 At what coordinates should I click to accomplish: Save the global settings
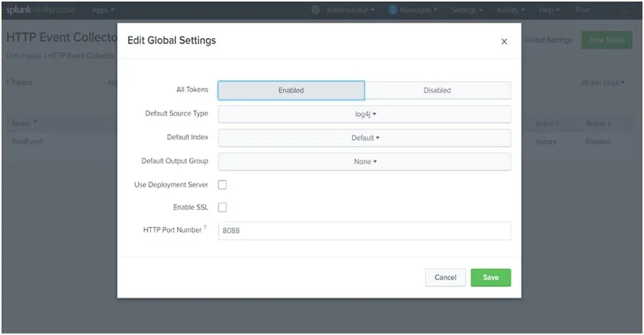[491, 278]
